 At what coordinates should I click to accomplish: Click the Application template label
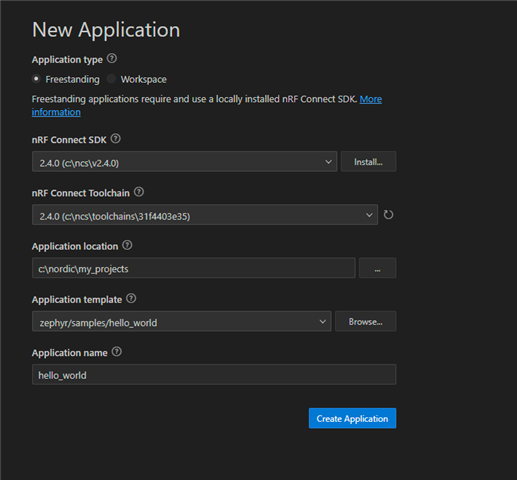click(x=77, y=300)
